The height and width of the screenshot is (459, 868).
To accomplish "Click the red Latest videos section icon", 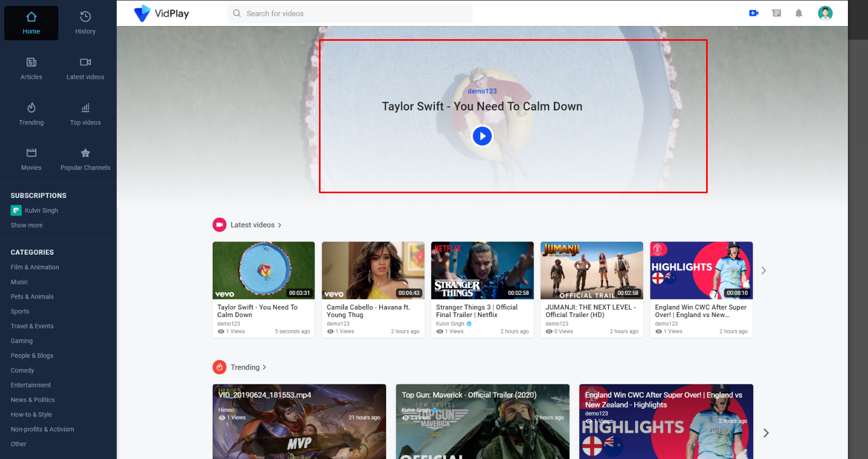I will (x=220, y=225).
